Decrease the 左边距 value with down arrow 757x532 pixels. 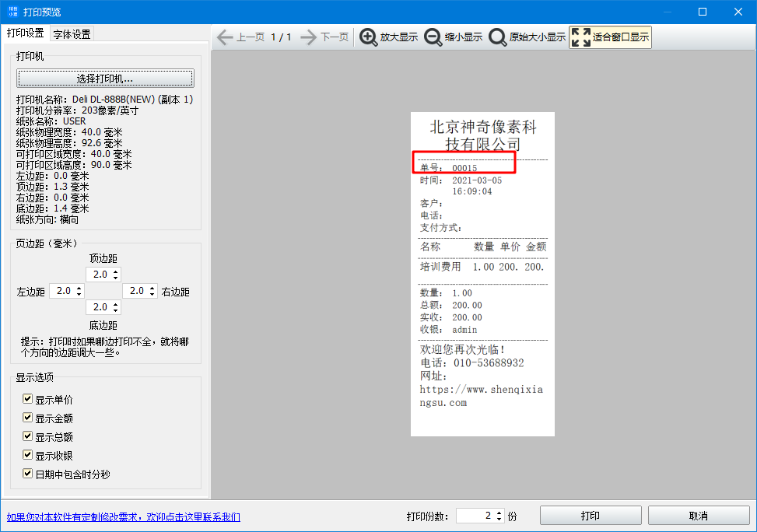(x=79, y=293)
